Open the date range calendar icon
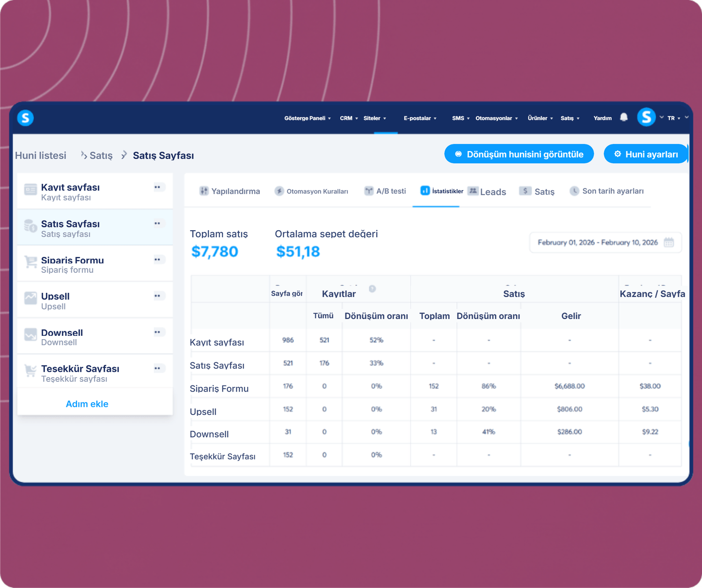The image size is (702, 588). coord(669,242)
